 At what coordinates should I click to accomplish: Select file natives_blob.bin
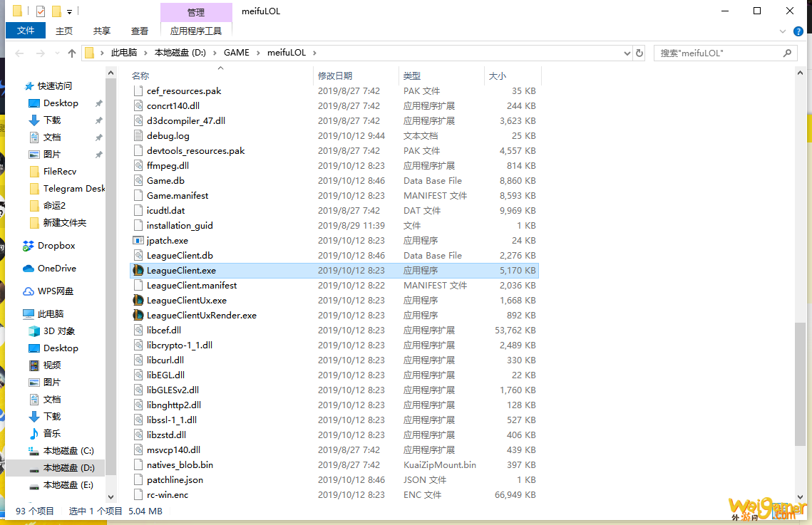coord(180,465)
